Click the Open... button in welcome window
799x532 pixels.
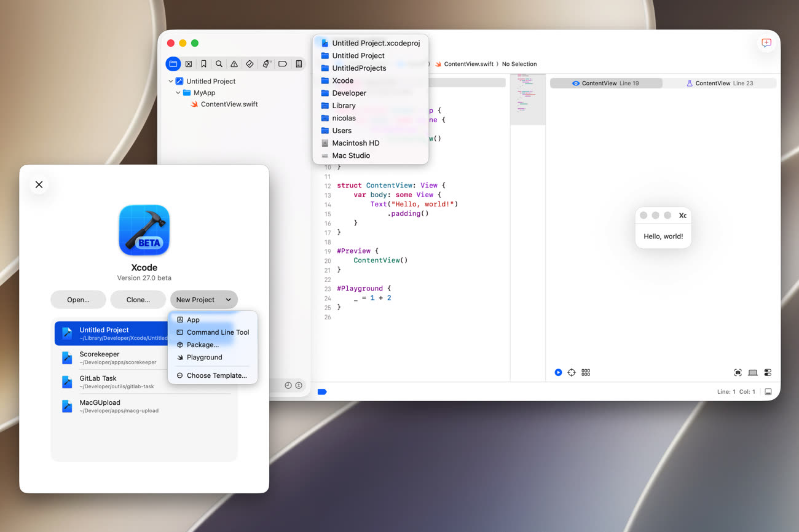(x=78, y=300)
